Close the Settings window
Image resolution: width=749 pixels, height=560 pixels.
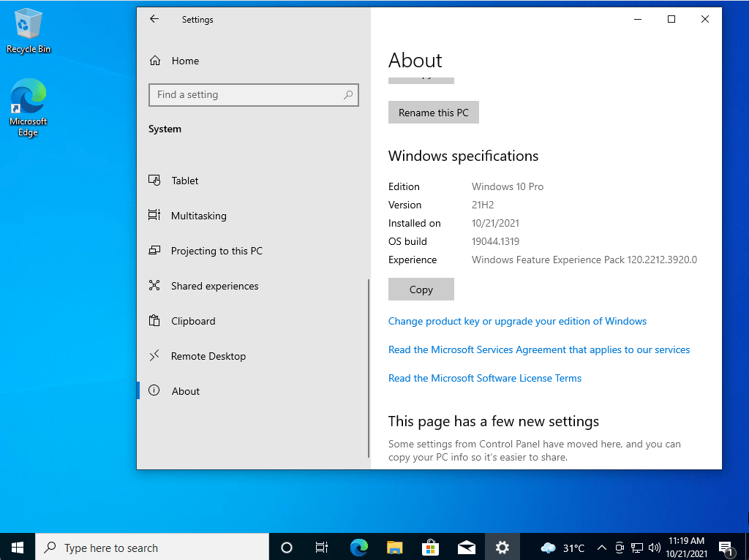pyautogui.click(x=704, y=19)
